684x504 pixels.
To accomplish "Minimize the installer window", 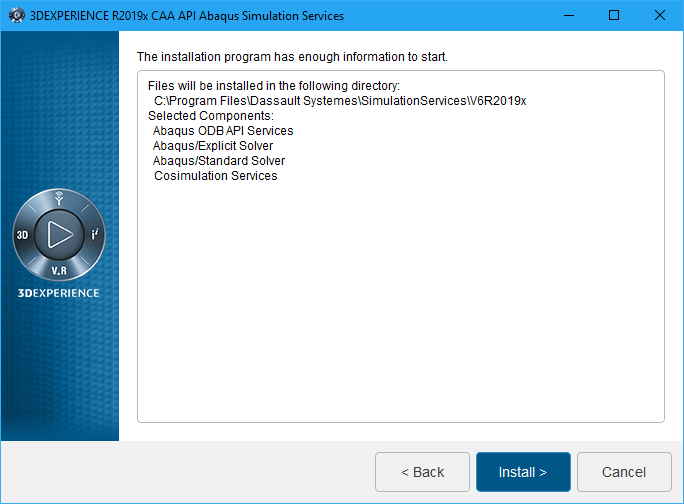I will [x=568, y=15].
